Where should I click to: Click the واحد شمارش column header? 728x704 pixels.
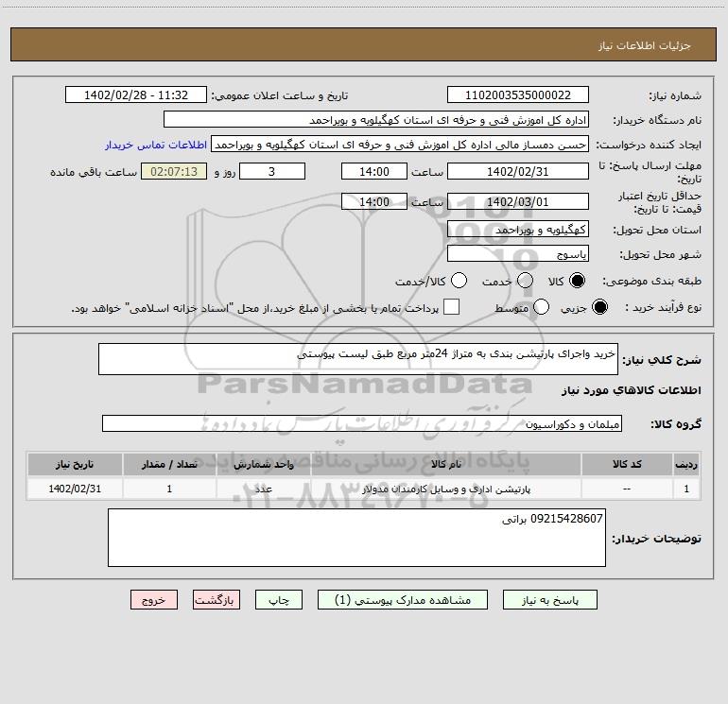263,464
